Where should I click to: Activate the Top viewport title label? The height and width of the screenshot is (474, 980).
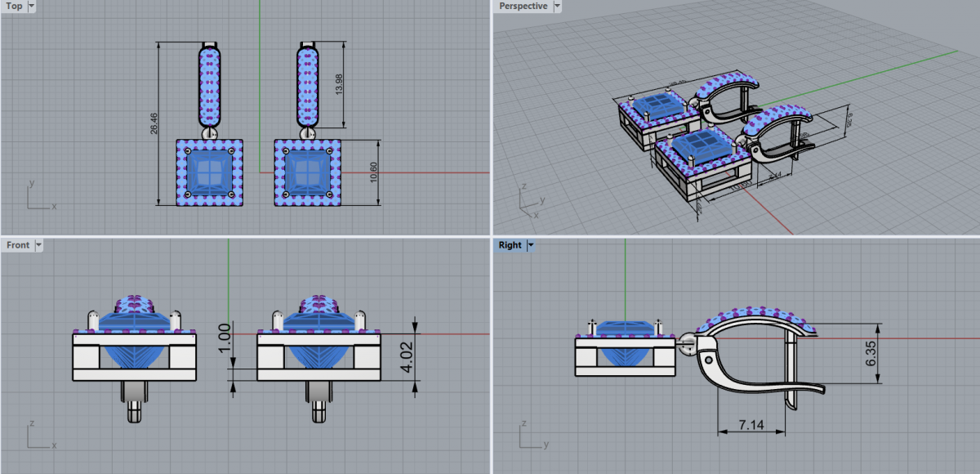(14, 7)
